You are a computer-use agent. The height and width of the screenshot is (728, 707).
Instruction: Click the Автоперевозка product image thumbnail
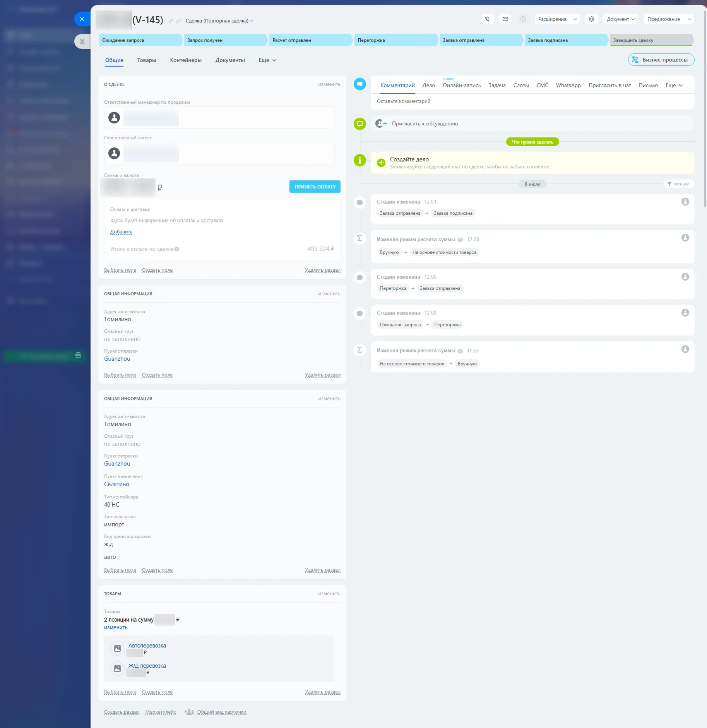[x=117, y=648]
